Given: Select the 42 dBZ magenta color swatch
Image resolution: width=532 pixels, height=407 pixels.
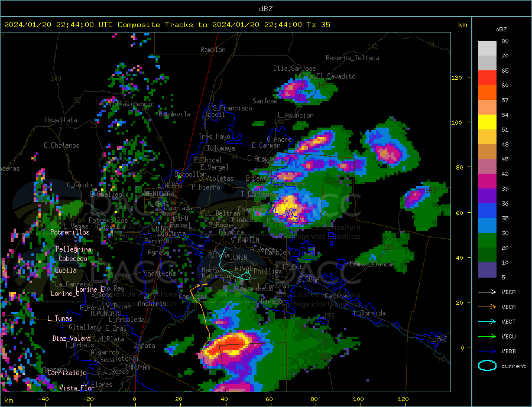Looking at the screenshot, I should coord(487,181).
